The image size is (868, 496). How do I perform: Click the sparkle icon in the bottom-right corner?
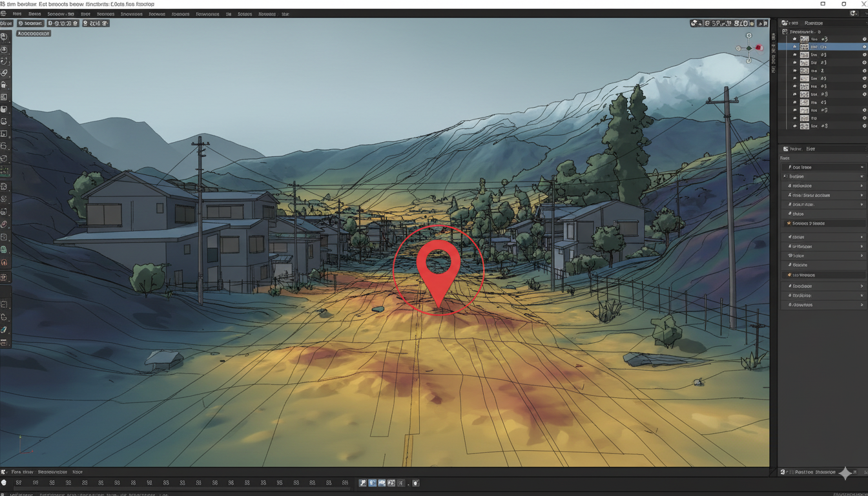[845, 473]
